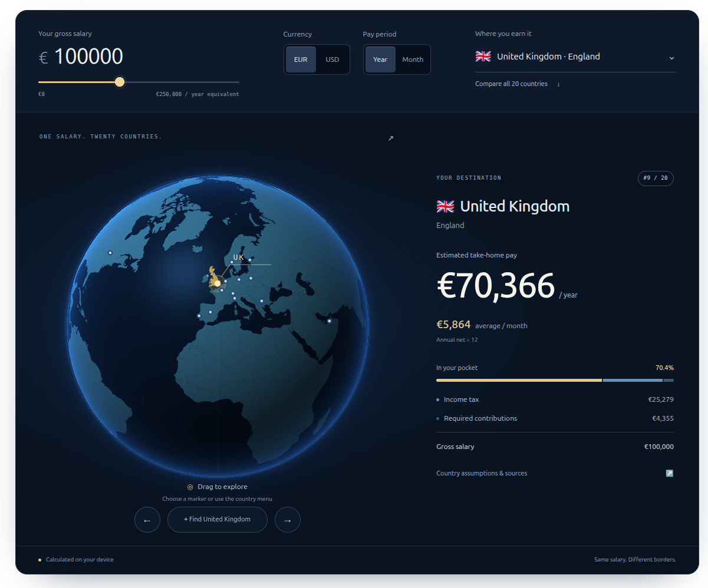Set pay period to Year
The image size is (708, 588).
point(380,60)
